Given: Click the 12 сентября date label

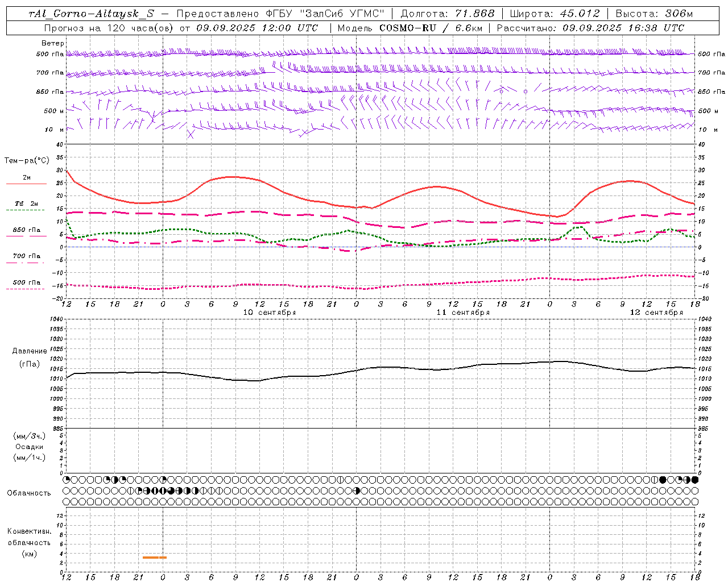Looking at the screenshot, I should pyautogui.click(x=656, y=313).
